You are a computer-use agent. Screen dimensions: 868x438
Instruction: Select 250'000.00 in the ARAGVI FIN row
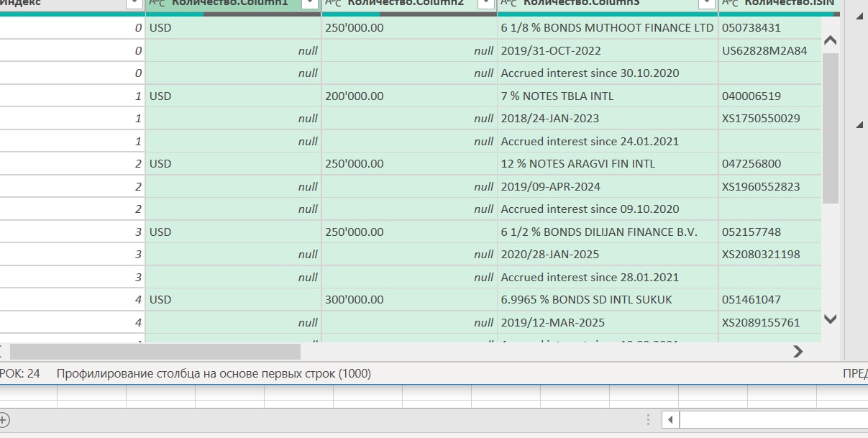coord(409,164)
